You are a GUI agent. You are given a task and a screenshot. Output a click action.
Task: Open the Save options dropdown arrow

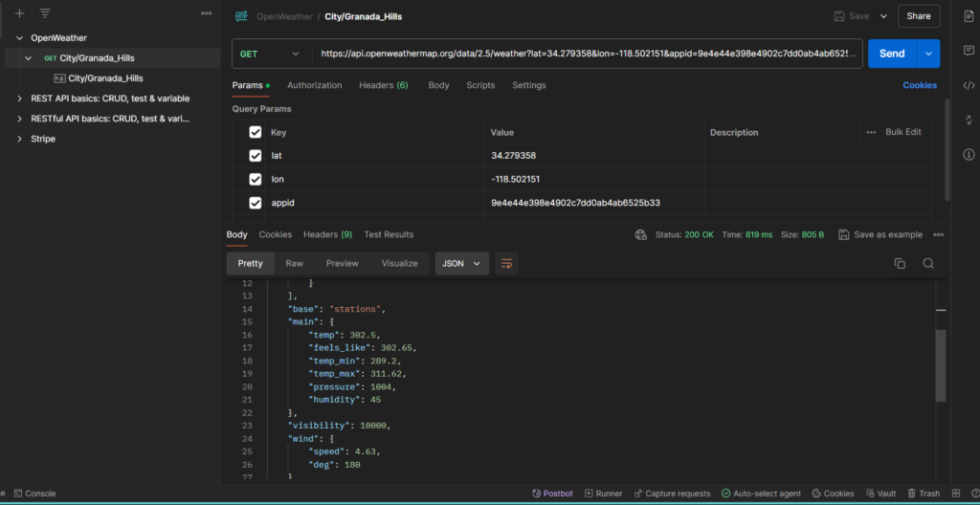point(883,16)
